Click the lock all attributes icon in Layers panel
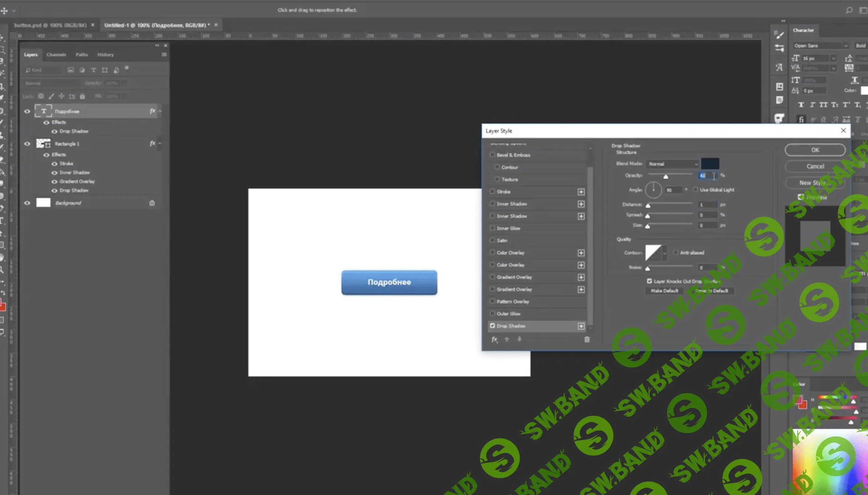Screen dimensions: 868x495 82,97
